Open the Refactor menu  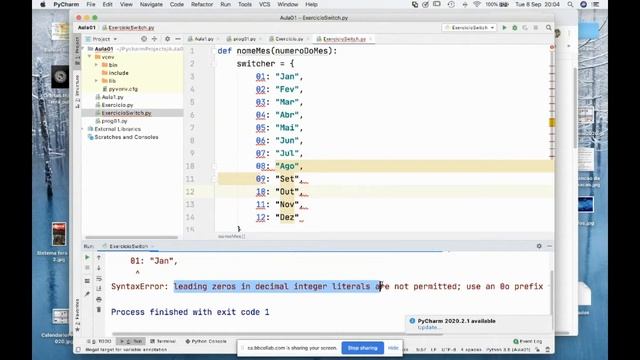click(x=202, y=4)
